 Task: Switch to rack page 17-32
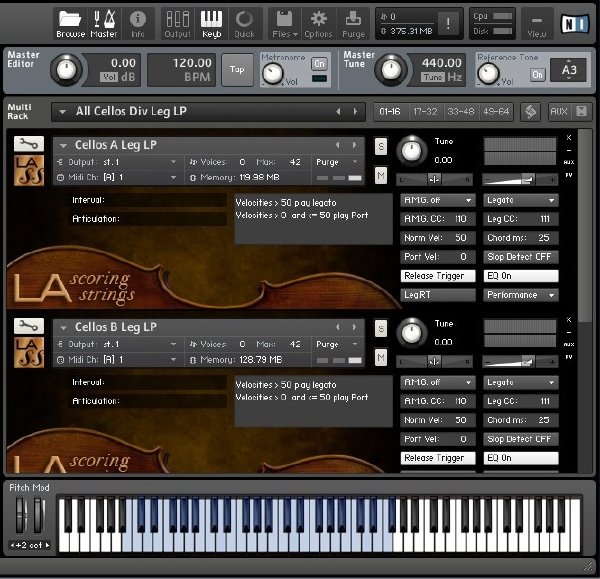425,112
